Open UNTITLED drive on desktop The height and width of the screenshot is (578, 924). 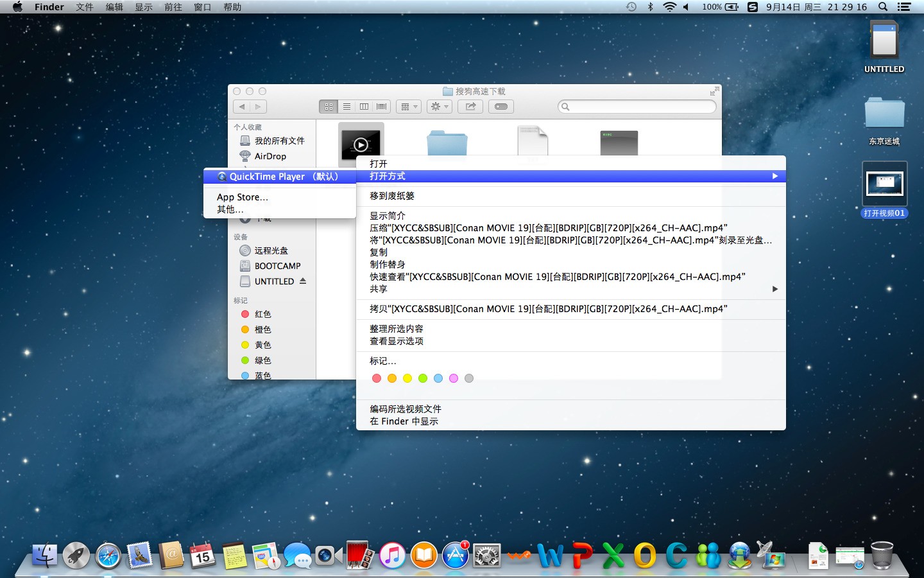click(x=884, y=46)
